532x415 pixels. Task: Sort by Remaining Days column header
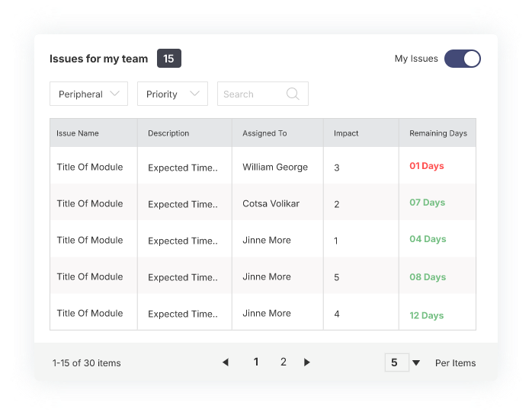coord(438,133)
